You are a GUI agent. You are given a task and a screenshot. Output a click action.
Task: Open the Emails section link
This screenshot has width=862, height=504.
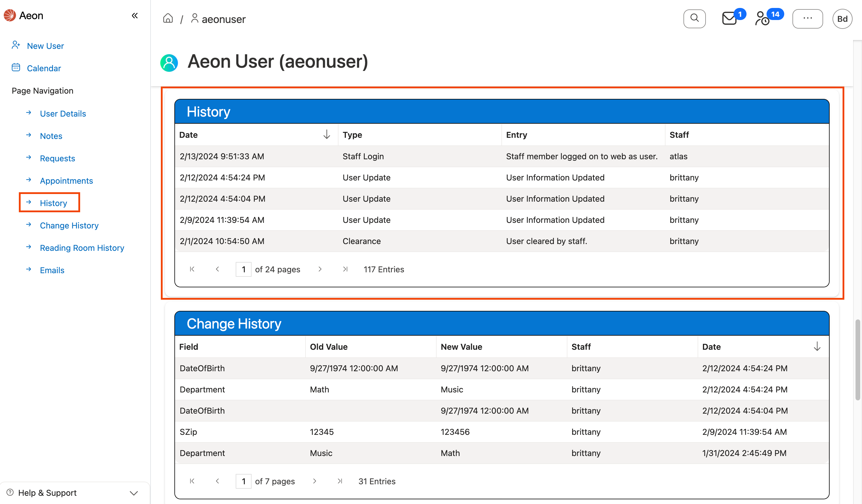tap(52, 270)
